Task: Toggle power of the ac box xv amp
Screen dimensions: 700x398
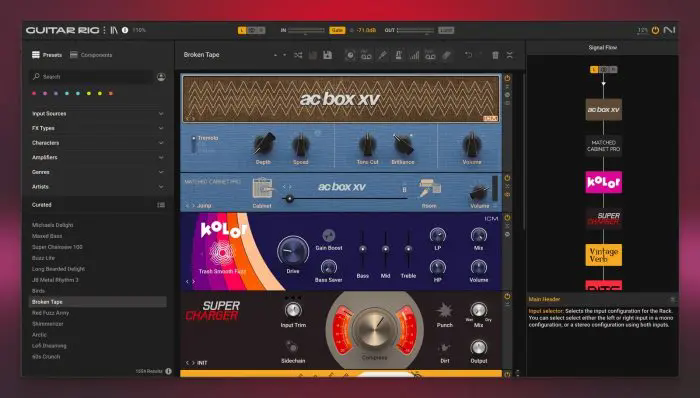Action: pos(507,78)
